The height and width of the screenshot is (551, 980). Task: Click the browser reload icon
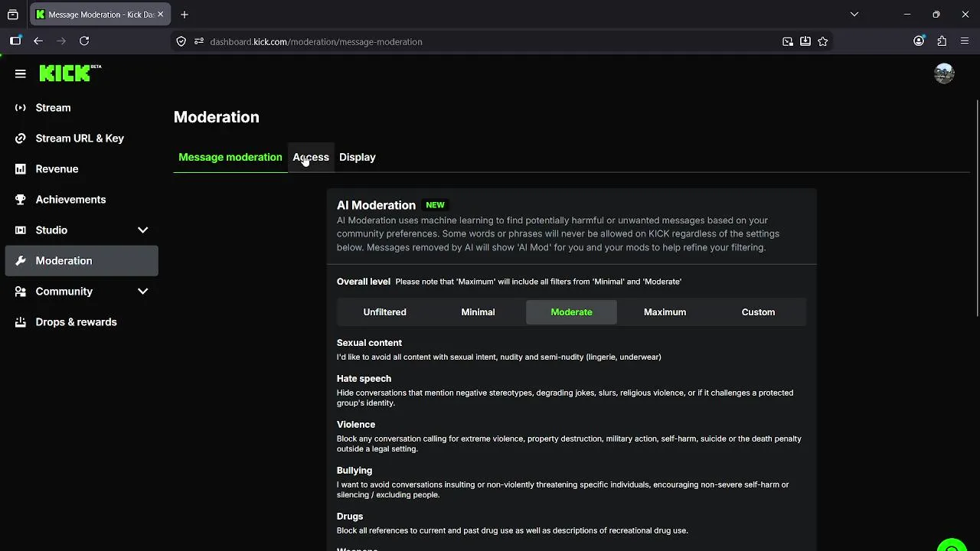click(x=84, y=41)
